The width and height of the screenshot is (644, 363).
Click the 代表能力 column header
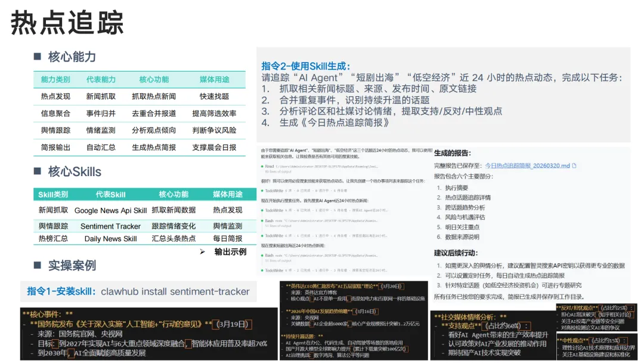(x=101, y=79)
